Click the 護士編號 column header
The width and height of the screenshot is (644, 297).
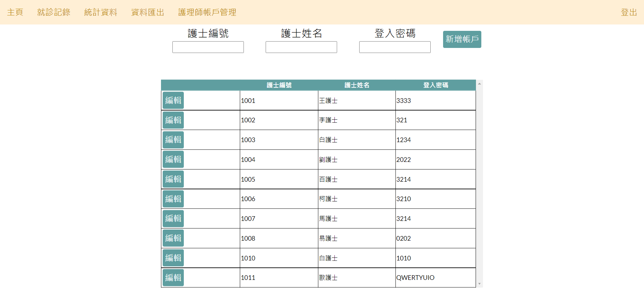279,85
